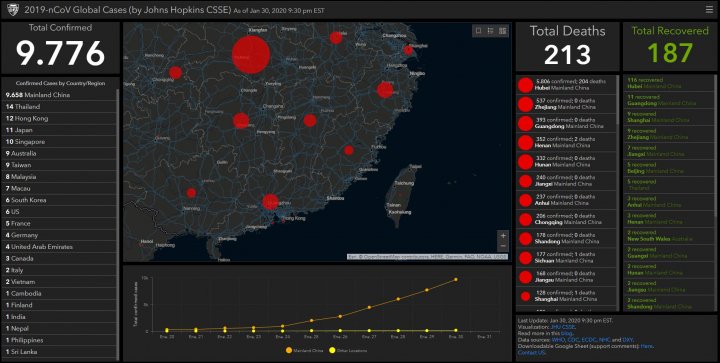720x363 pixels.
Task: Toggle Mainland China series in chart legend
Action: coord(305,351)
